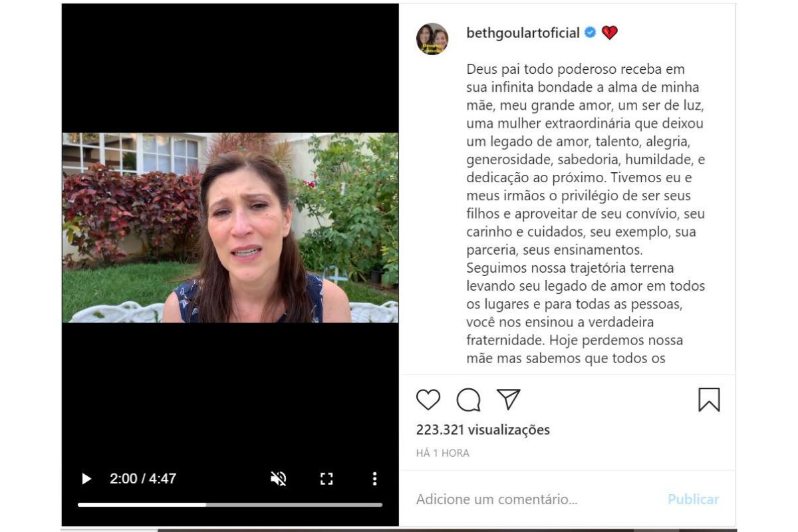Open the bethgoulartoficial profile picture
The width and height of the screenshot is (798, 532).
pyautogui.click(x=432, y=39)
